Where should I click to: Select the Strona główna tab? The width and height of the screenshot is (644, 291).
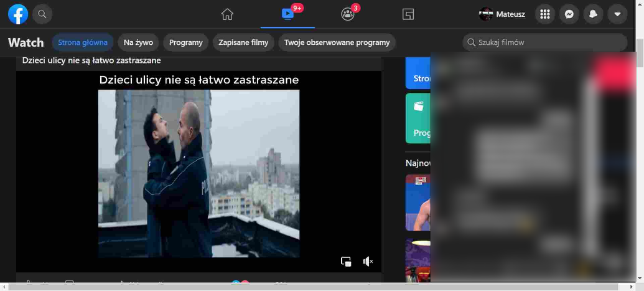(83, 42)
